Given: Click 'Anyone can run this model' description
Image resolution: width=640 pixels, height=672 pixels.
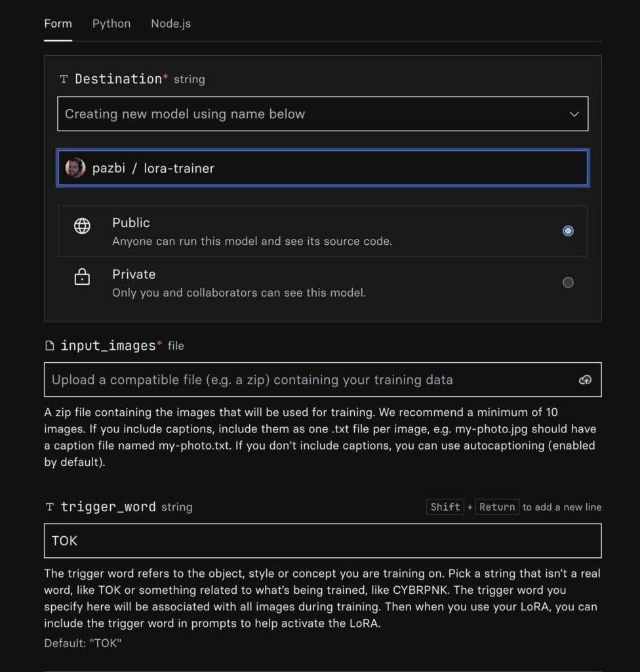Looking at the screenshot, I should [252, 241].
